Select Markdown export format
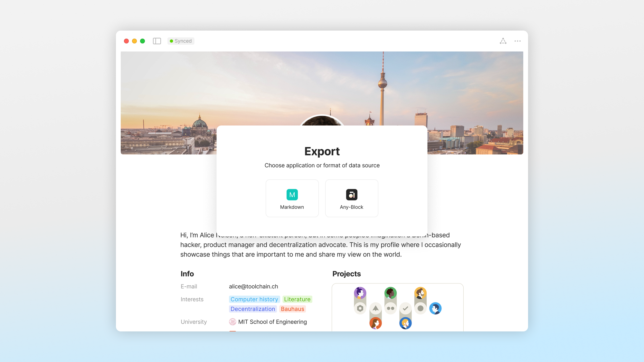This screenshot has height=362, width=644. point(292,198)
